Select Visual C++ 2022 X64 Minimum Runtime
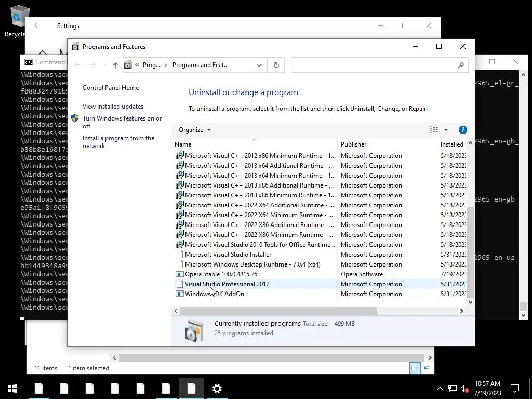532x399 pixels. (259, 215)
